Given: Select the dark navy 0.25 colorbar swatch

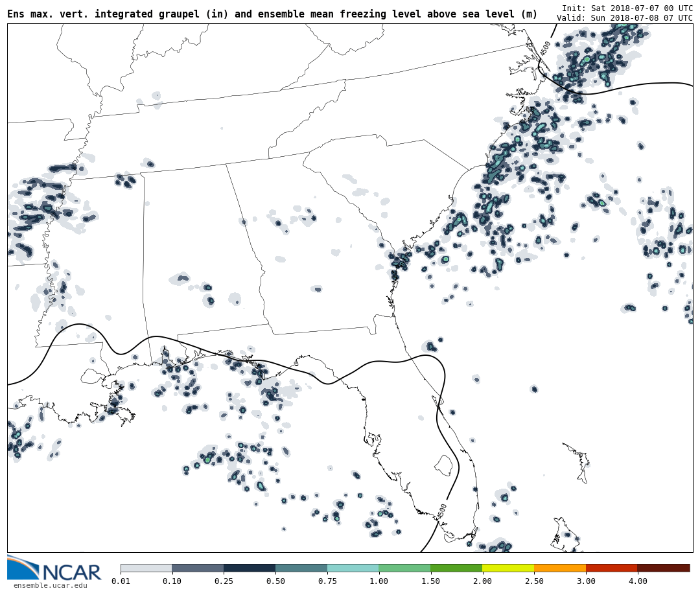Looking at the screenshot, I should pyautogui.click(x=250, y=568).
